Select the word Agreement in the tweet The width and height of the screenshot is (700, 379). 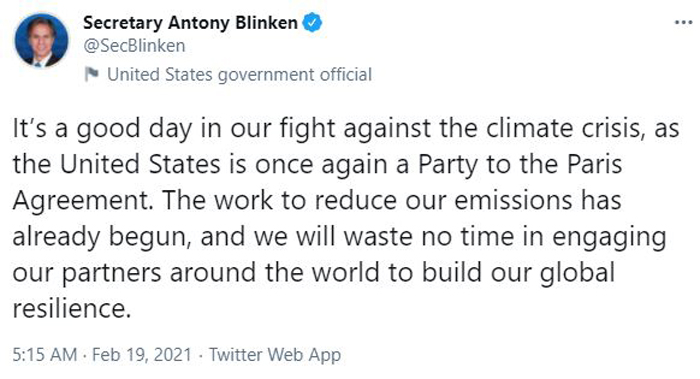point(83,201)
